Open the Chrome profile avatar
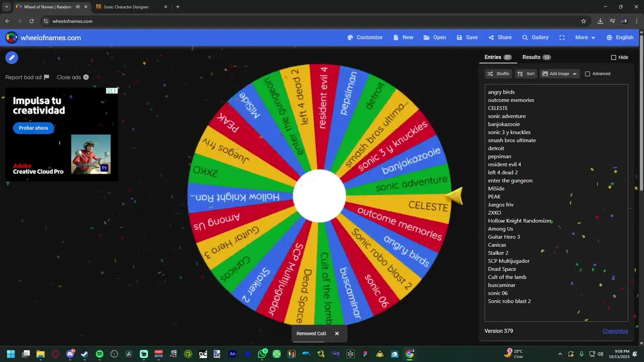Viewport: 644px width, 362px height. [x=624, y=21]
